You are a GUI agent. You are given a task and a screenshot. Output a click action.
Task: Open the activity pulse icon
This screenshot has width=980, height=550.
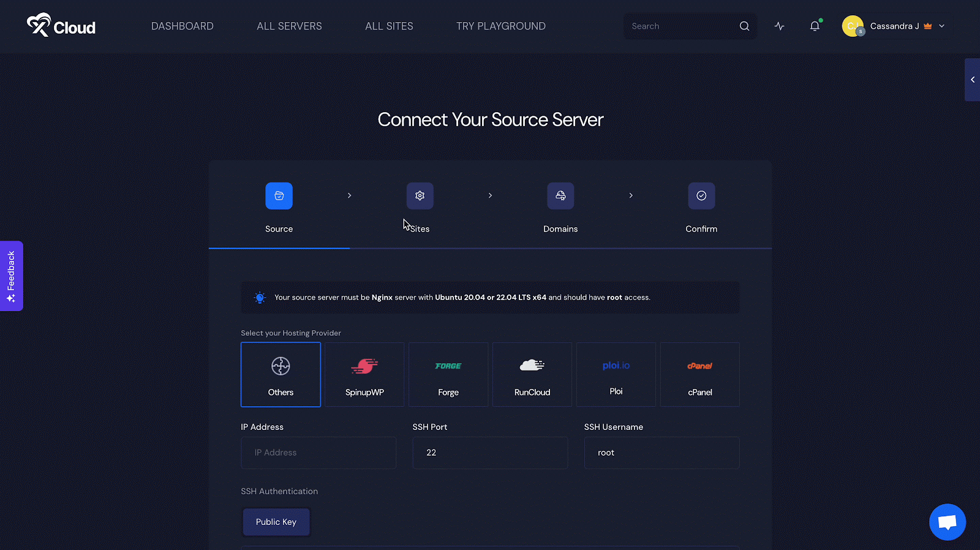coord(779,26)
